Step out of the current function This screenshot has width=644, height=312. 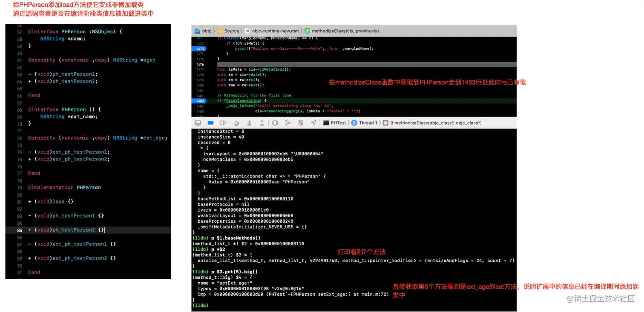click(x=262, y=123)
